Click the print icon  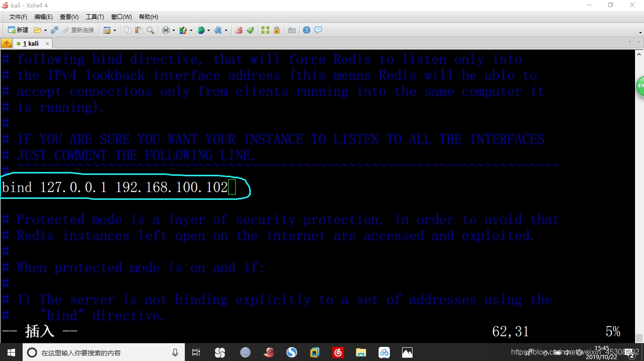click(x=166, y=30)
